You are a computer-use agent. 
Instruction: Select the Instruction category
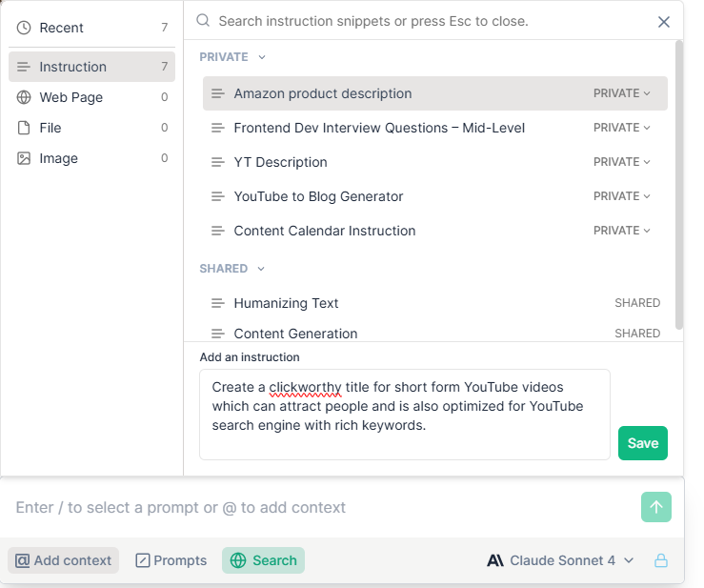click(91, 67)
